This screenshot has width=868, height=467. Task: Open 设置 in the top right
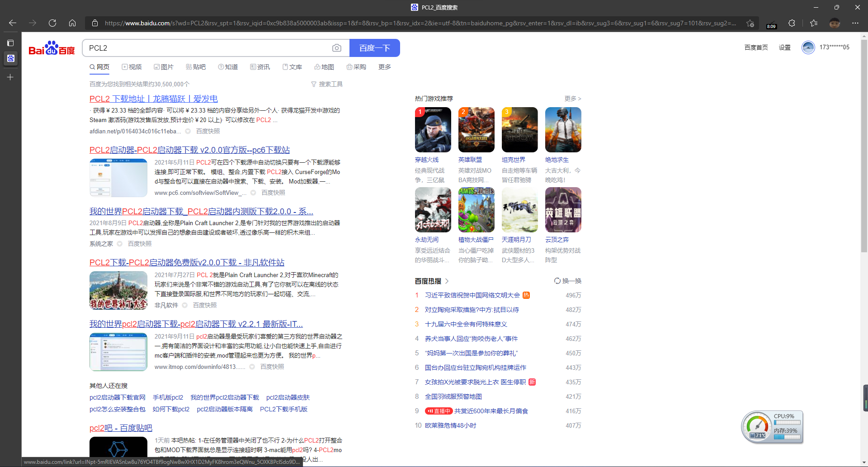point(785,47)
